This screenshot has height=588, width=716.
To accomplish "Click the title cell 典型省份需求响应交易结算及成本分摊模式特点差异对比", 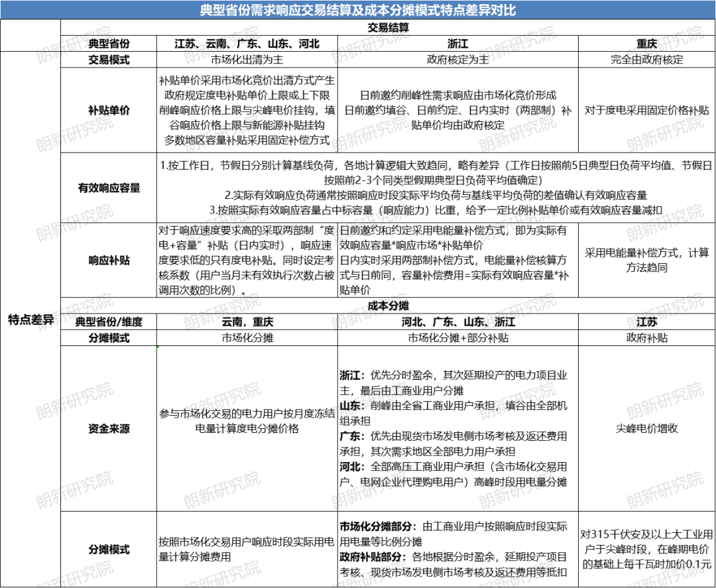I will (358, 11).
